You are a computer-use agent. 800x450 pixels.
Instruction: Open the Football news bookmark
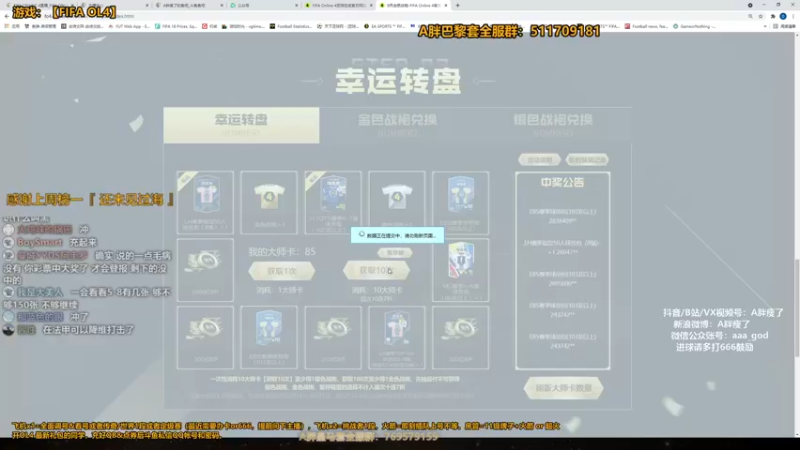[x=646, y=26]
